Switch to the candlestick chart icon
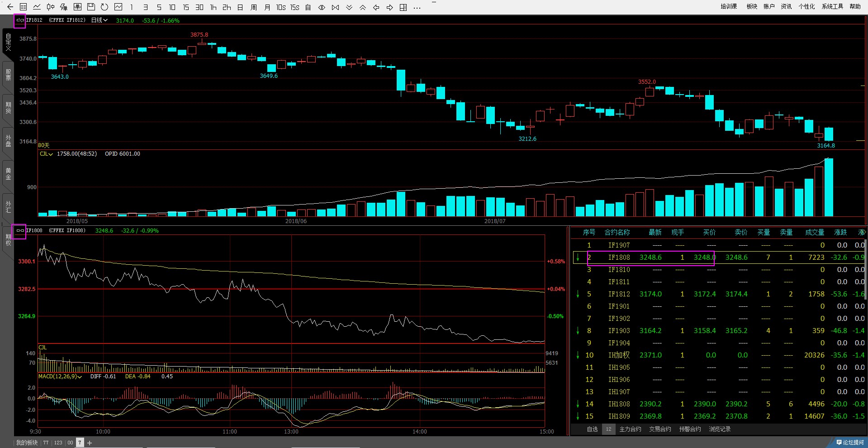Screen dimensions: 868x448 point(51,7)
